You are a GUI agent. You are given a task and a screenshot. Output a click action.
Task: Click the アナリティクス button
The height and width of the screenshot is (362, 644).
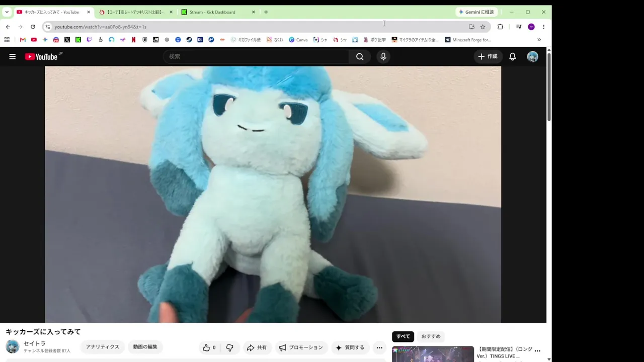pyautogui.click(x=103, y=347)
